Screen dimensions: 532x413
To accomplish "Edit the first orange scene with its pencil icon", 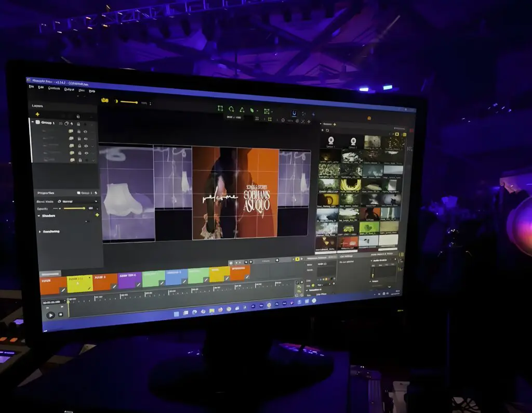I will click(x=63, y=290).
